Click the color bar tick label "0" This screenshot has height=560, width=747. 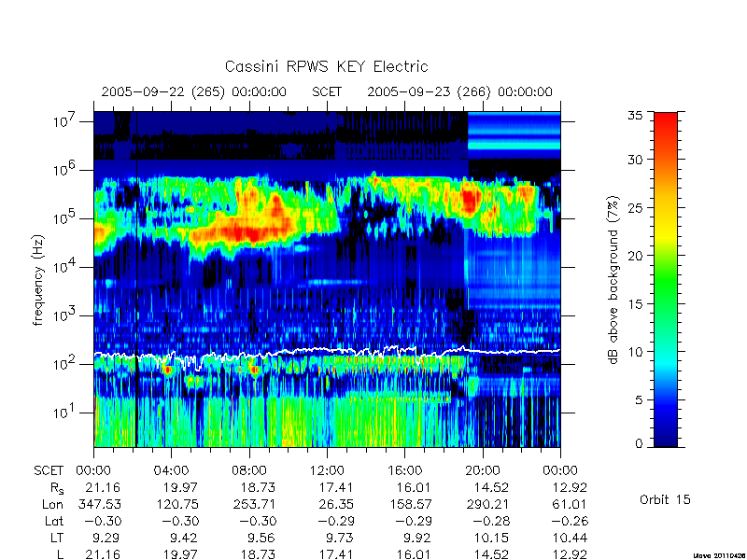tap(639, 443)
